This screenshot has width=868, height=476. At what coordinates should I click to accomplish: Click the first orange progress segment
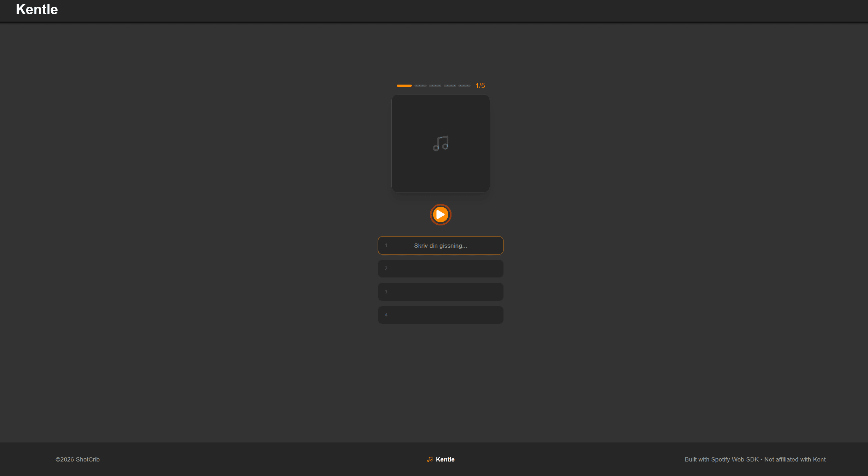tap(404, 86)
